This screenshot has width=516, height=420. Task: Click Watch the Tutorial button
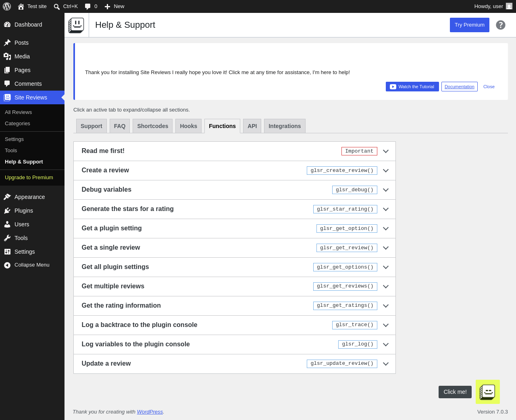point(412,87)
